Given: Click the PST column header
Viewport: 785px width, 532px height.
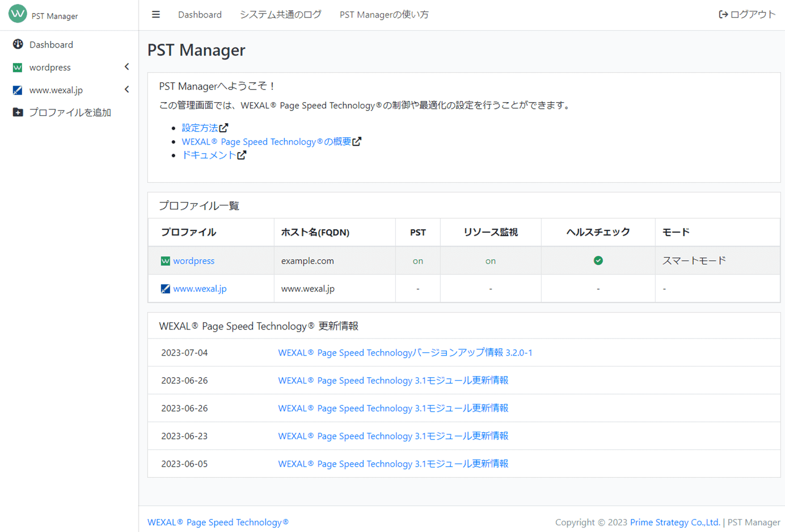Looking at the screenshot, I should (418, 232).
